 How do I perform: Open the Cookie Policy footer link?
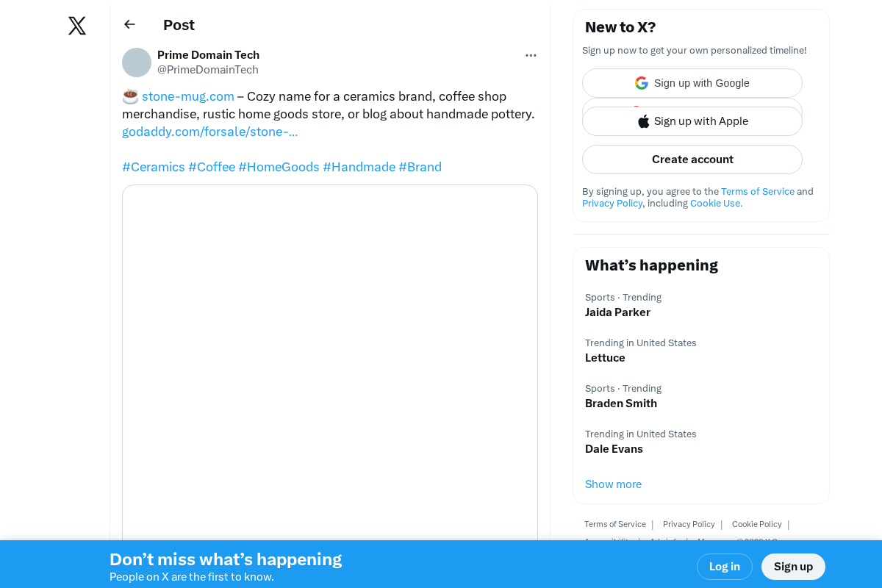tap(756, 524)
